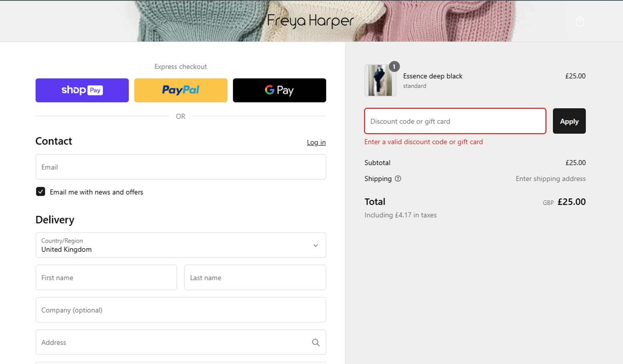Image resolution: width=623 pixels, height=364 pixels.
Task: Focus the First name field
Action: click(106, 278)
